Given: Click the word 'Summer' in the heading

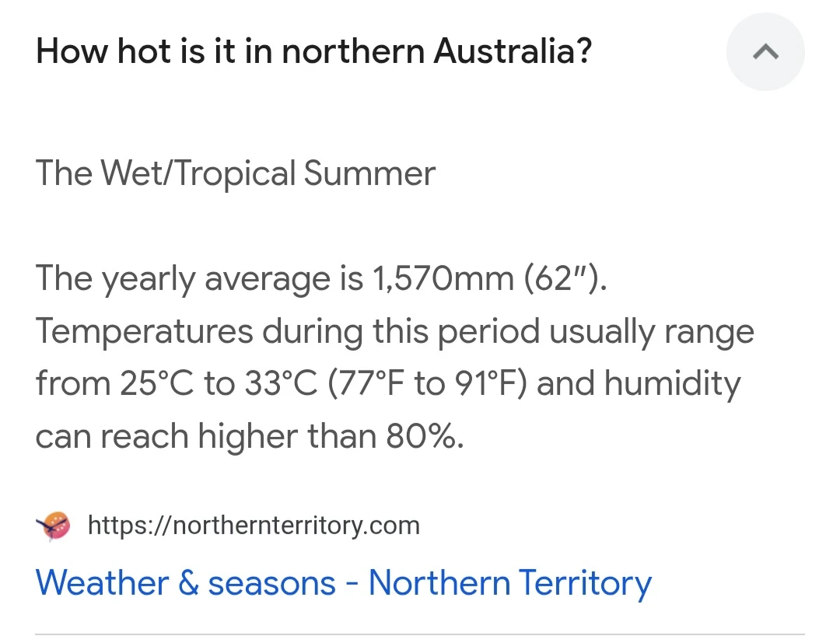Looking at the screenshot, I should (369, 173).
